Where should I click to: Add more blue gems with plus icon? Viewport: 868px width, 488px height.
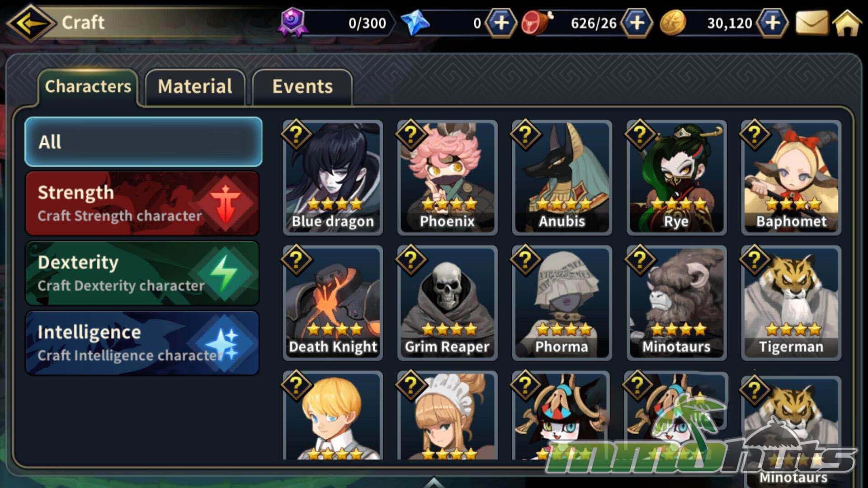click(x=501, y=23)
